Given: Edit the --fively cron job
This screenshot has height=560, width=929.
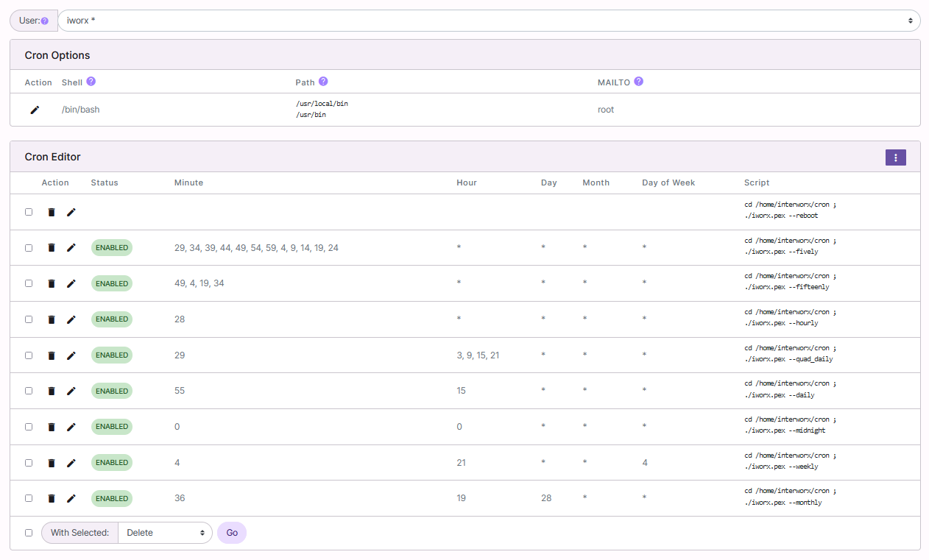Looking at the screenshot, I should click(x=71, y=248).
